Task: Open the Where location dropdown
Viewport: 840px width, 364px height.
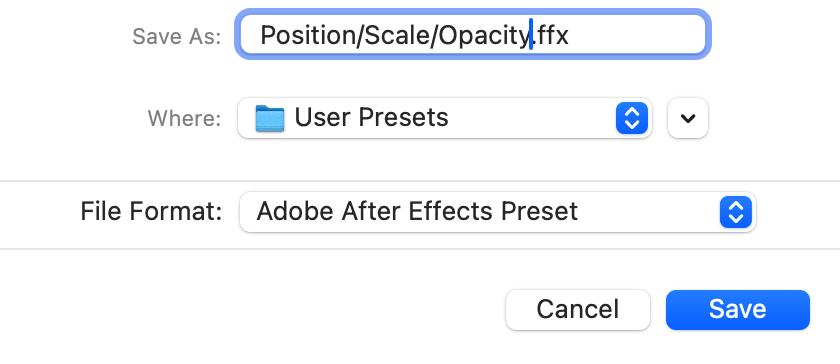Action: 445,118
